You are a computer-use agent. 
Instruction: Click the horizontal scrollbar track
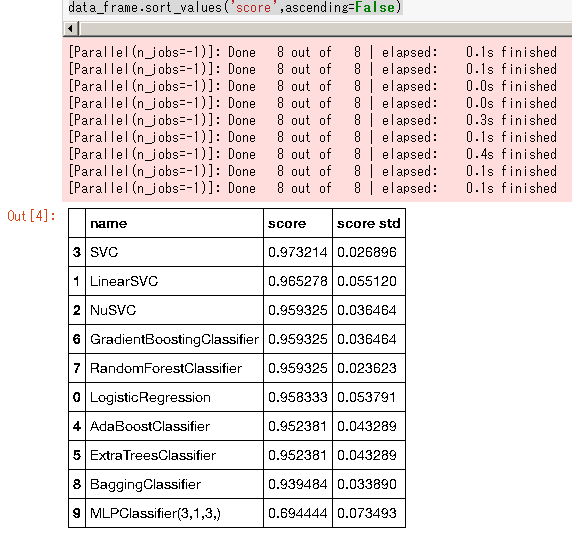pos(326,29)
